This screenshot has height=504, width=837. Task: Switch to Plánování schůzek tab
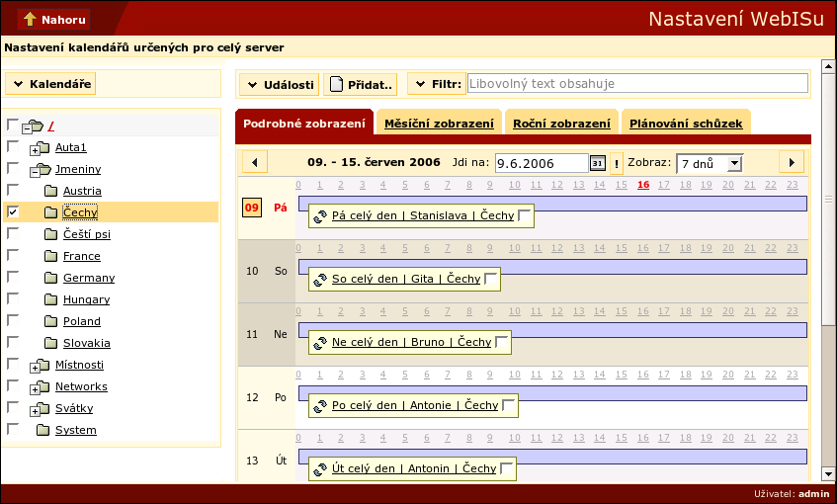click(686, 124)
